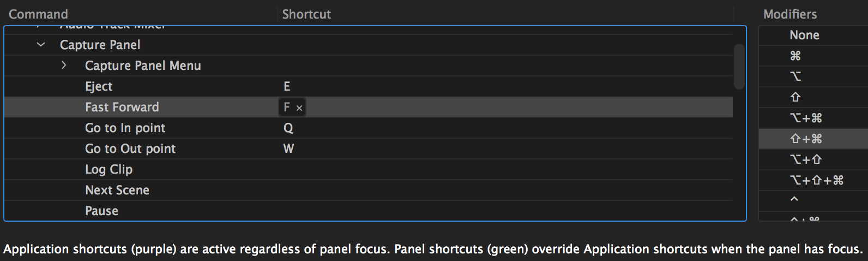The image size is (868, 261).
Task: Select the Option+Shift modifier combination
Action: click(805, 159)
